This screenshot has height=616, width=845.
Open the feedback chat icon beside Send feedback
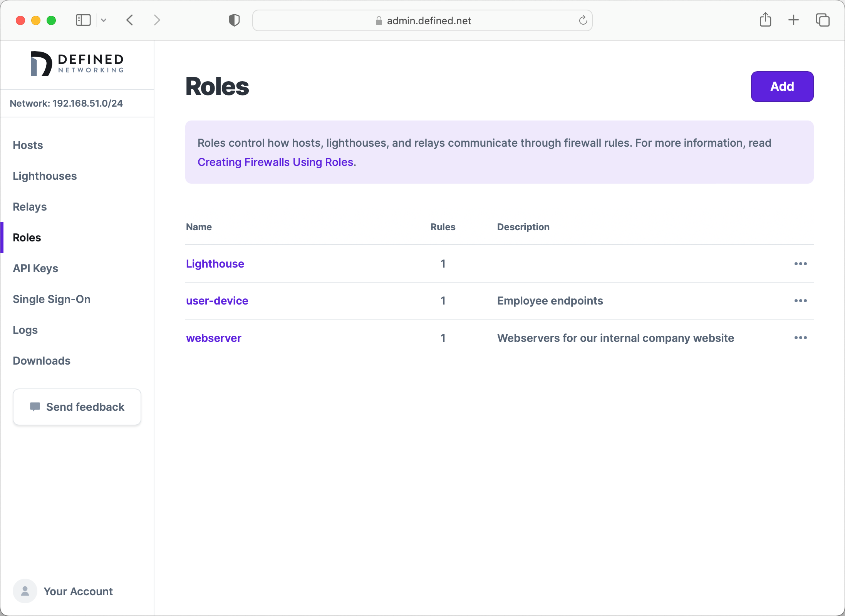tap(35, 407)
